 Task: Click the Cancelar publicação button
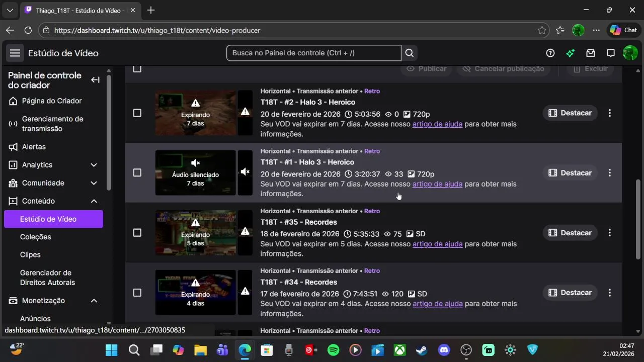coord(503,69)
